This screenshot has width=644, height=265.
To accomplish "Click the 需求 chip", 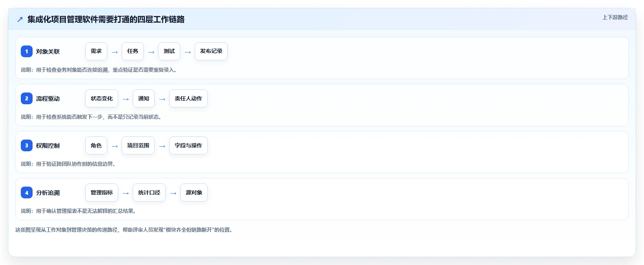I will click(96, 51).
